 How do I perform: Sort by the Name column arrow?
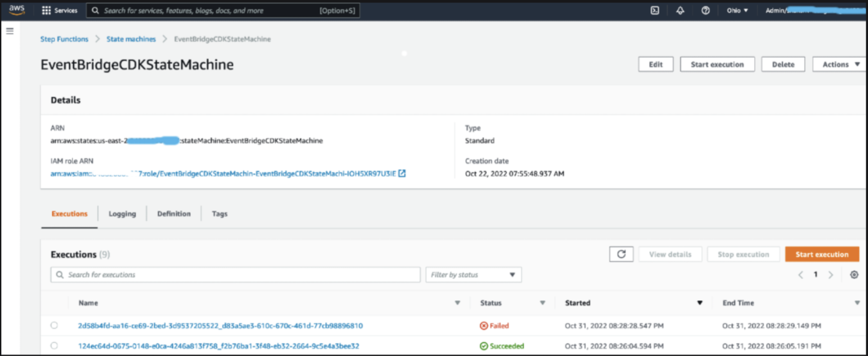click(457, 303)
